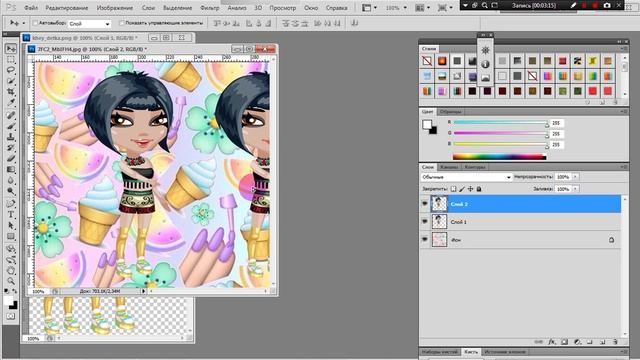Click the red R channel slider

[501, 122]
